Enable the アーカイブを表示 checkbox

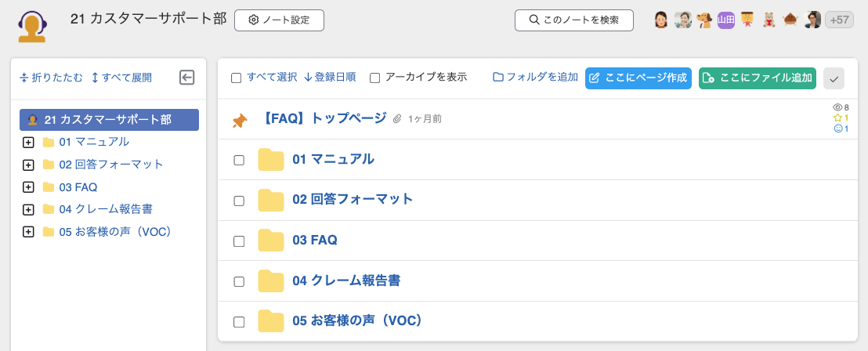click(374, 78)
